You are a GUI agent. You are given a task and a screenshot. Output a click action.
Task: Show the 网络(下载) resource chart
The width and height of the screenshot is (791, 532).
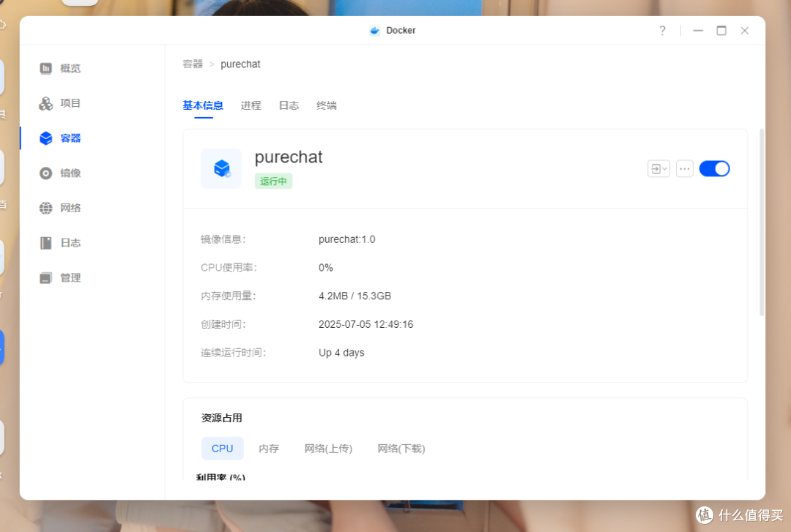401,449
